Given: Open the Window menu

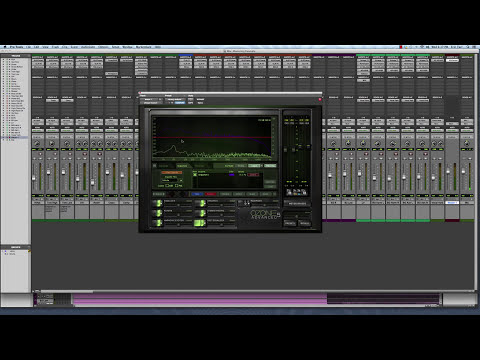Looking at the screenshot, I should [127, 47].
